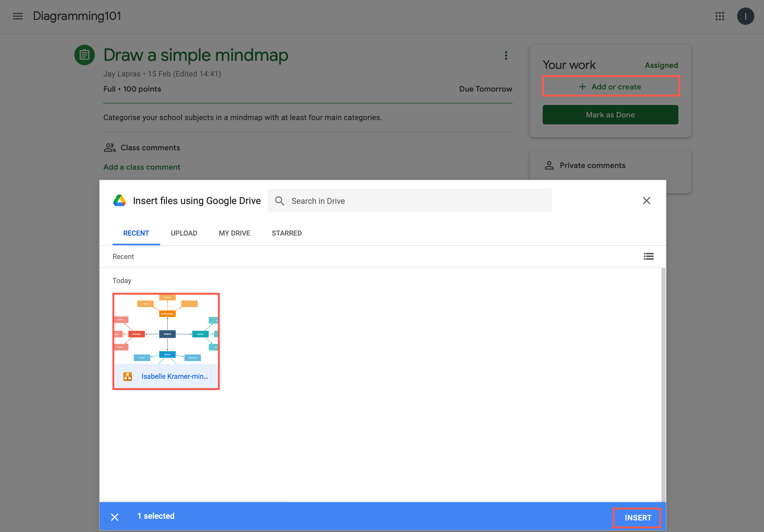Screen dimensions: 764x532
Task: Deselect the file using the blue bar X
Action: coord(114,516)
